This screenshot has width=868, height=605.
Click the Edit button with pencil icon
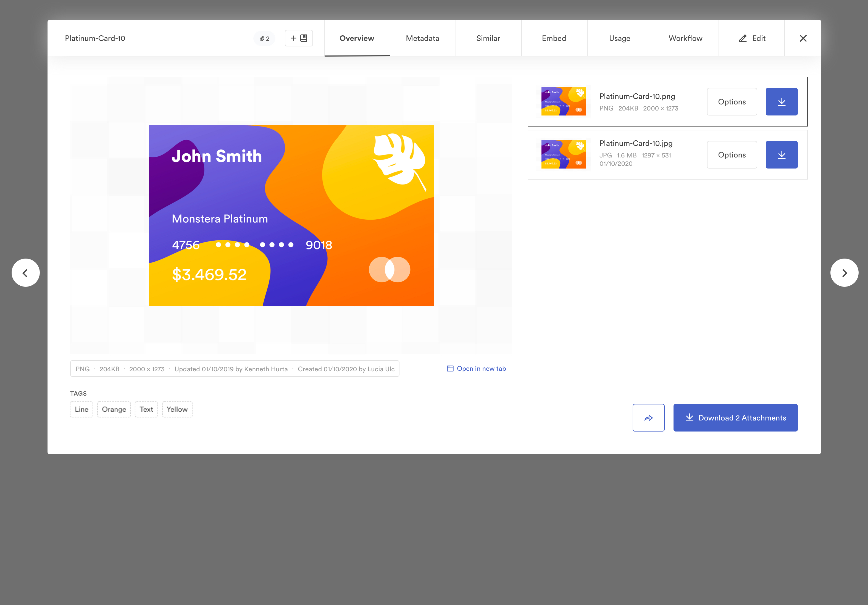(752, 38)
